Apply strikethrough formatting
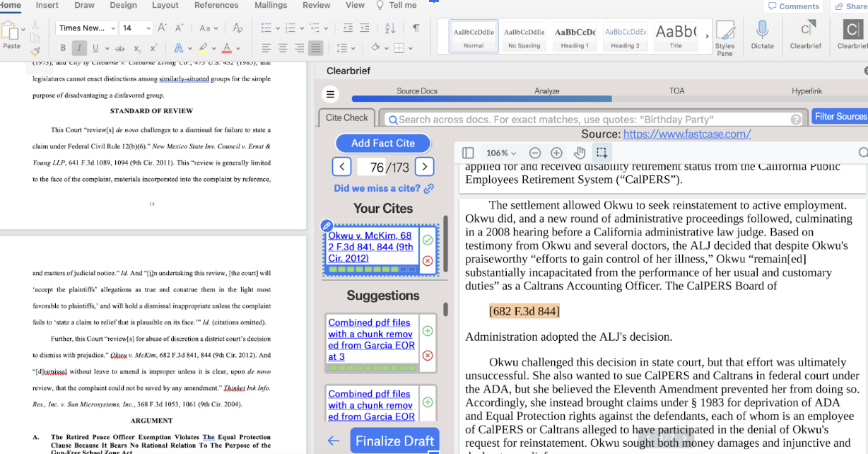This screenshot has height=454, width=868. pos(119,48)
